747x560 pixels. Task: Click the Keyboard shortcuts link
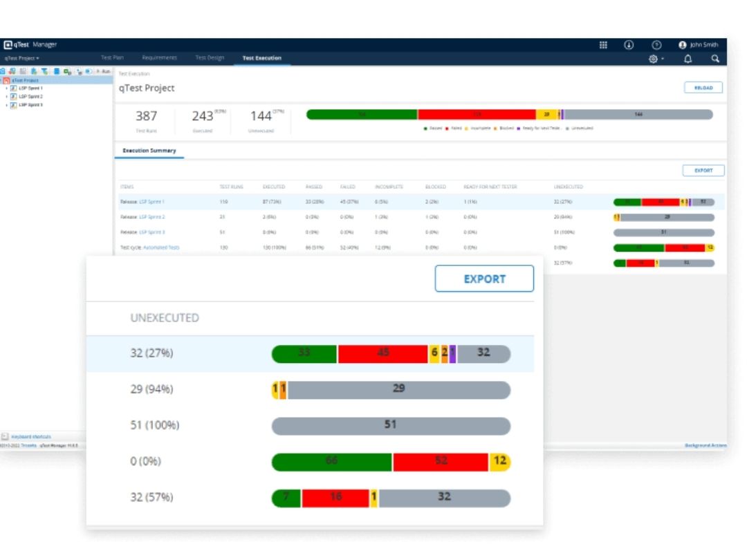coord(31,437)
